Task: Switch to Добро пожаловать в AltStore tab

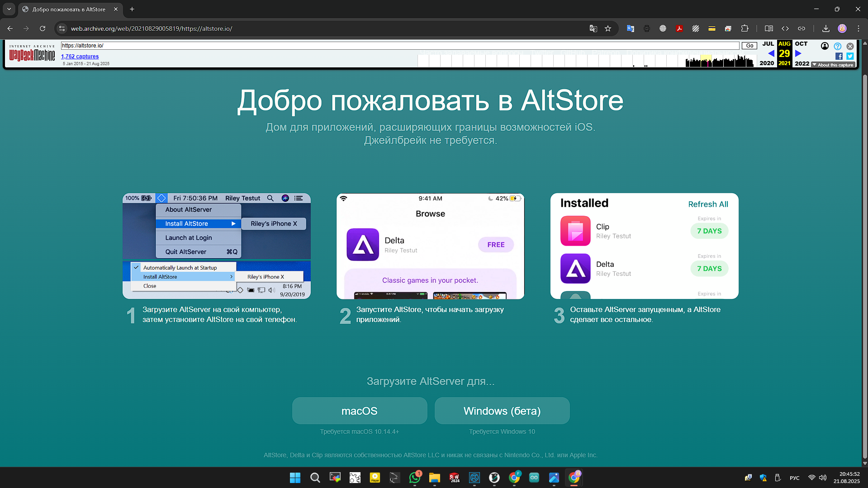Action: [x=70, y=9]
